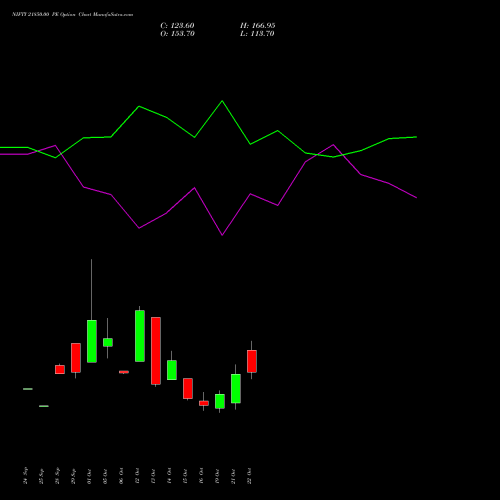Select the red candle above 29 Sep
This screenshot has width=500, height=500.
tap(76, 358)
